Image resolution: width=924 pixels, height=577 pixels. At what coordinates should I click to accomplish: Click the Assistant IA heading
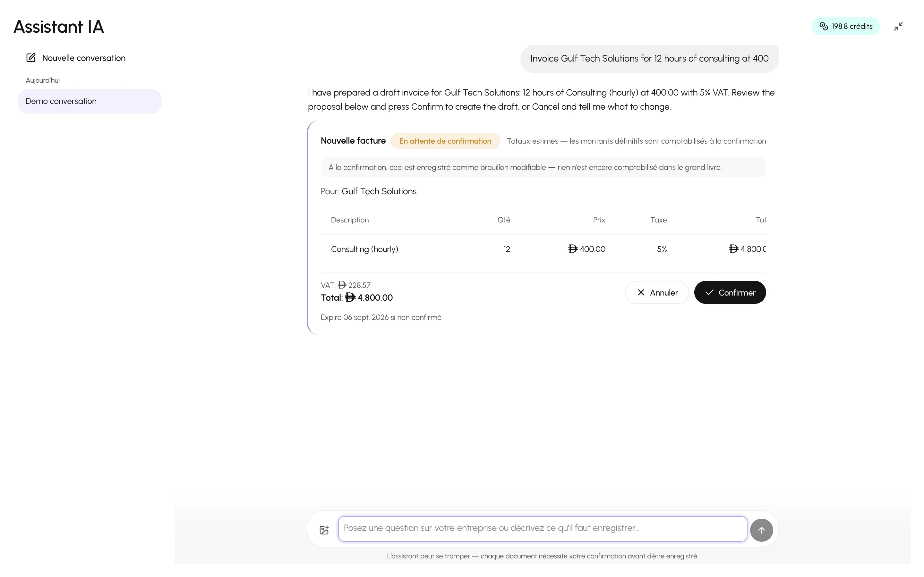59,27
